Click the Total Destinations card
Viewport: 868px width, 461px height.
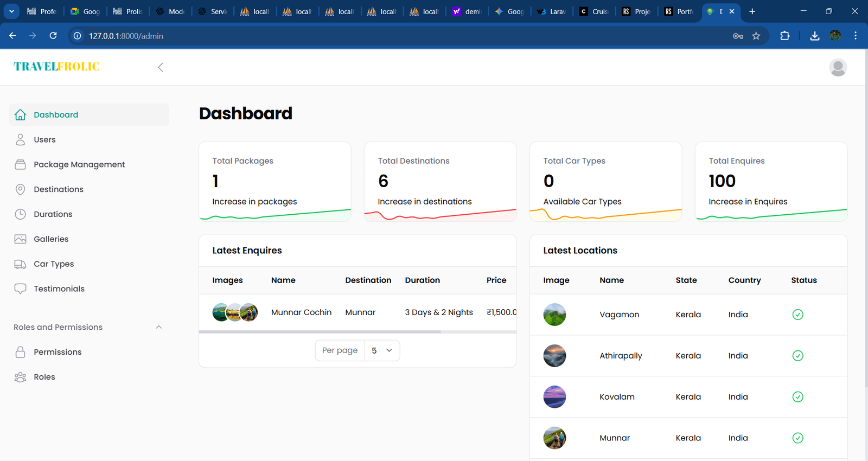[x=441, y=182]
